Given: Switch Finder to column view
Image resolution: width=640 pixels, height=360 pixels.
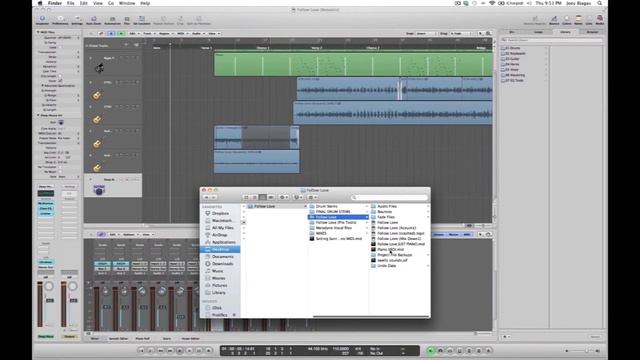Looking at the screenshot, I should point(262,198).
